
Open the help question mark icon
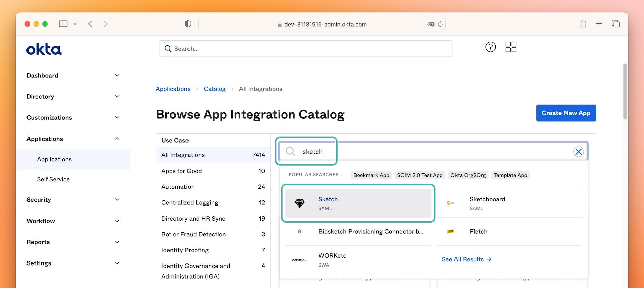pos(490,47)
